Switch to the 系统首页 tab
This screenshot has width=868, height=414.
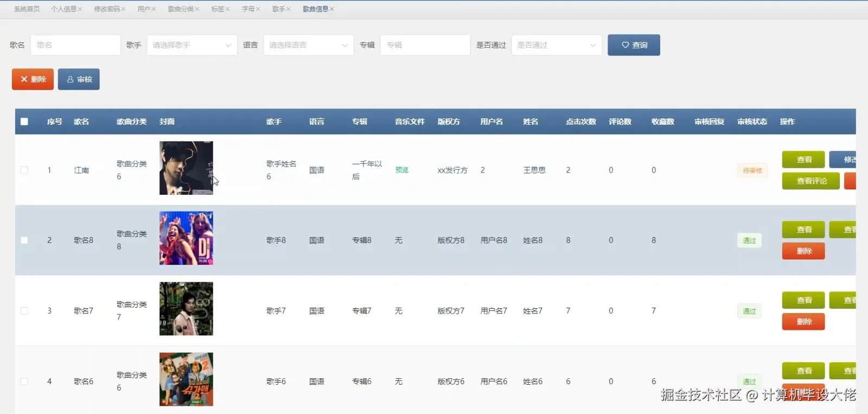click(27, 9)
